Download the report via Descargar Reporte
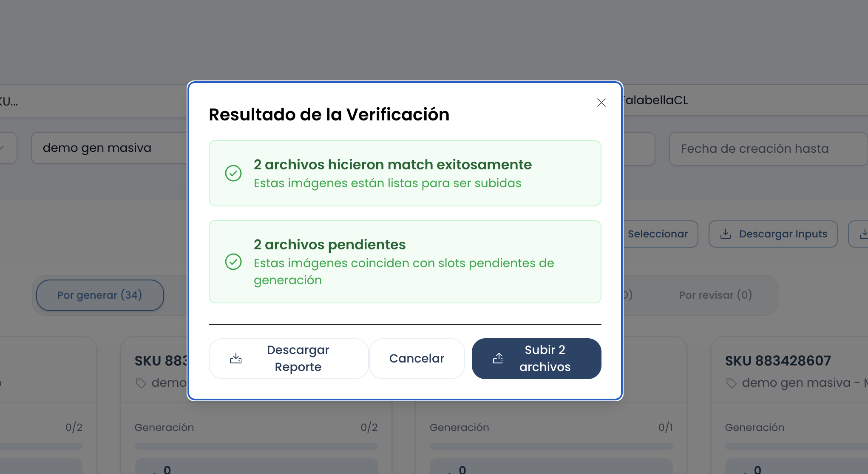 tap(289, 358)
